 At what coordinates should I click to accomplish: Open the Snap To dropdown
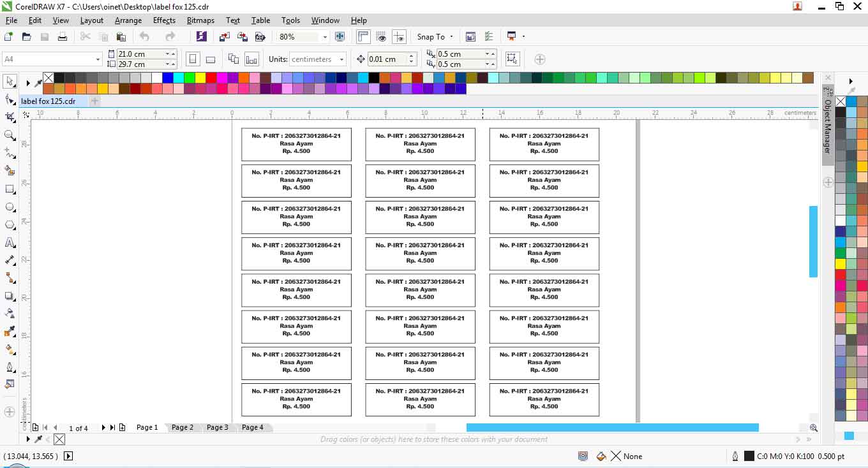[435, 36]
